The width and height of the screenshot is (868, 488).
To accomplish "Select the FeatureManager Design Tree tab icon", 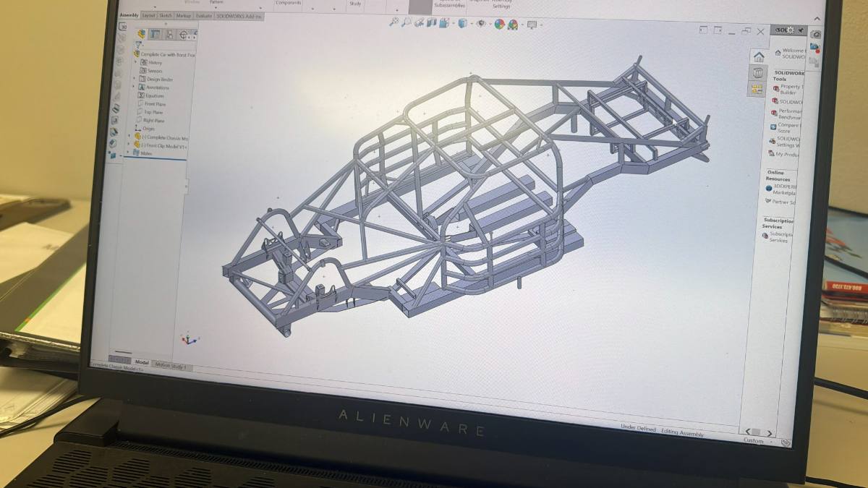I will pyautogui.click(x=141, y=34).
